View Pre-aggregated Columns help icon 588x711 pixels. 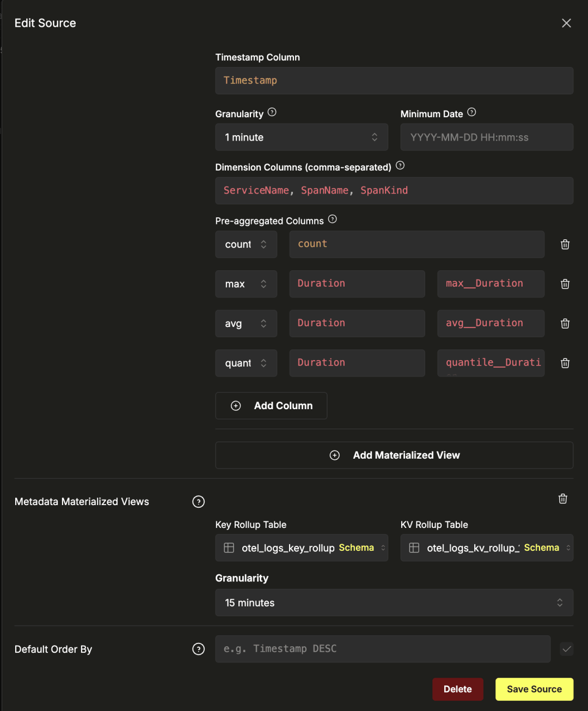333,219
